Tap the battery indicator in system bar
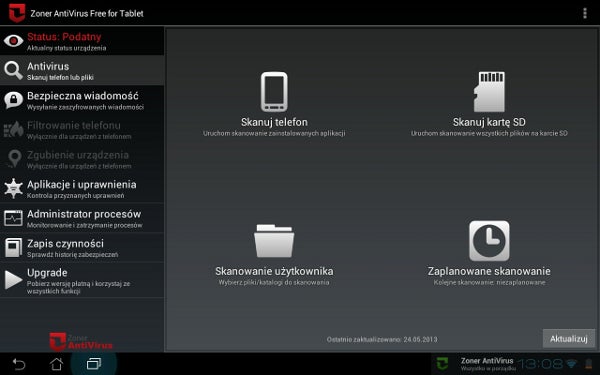Image resolution: width=600 pixels, height=375 pixels. pyautogui.click(x=588, y=364)
